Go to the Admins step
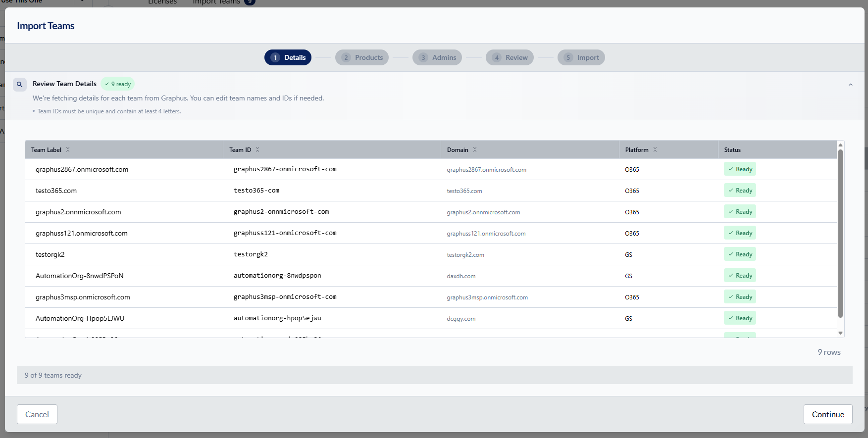The height and width of the screenshot is (438, 868). point(437,57)
